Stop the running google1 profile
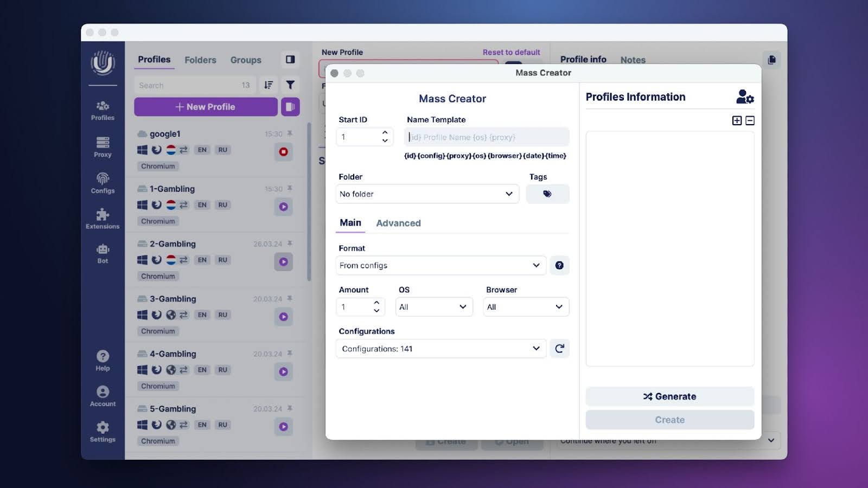The image size is (868, 488). (x=283, y=152)
